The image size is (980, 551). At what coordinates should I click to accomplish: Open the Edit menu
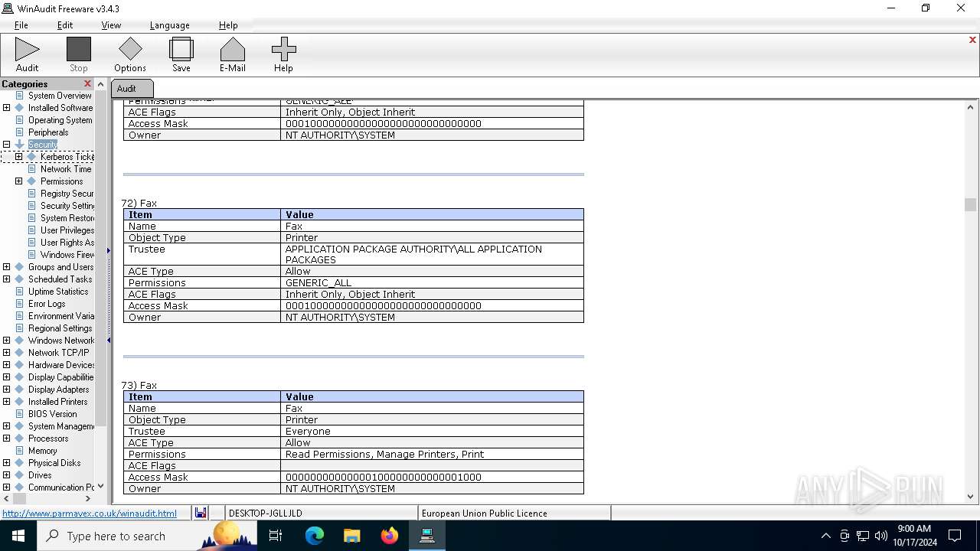pos(65,25)
